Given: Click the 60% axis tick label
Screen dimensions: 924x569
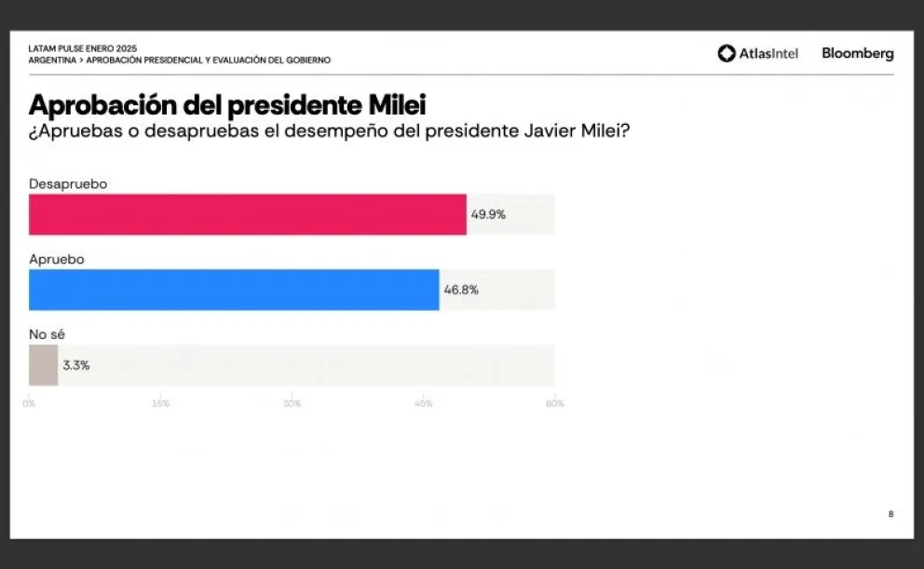Looking at the screenshot, I should click(x=555, y=404).
